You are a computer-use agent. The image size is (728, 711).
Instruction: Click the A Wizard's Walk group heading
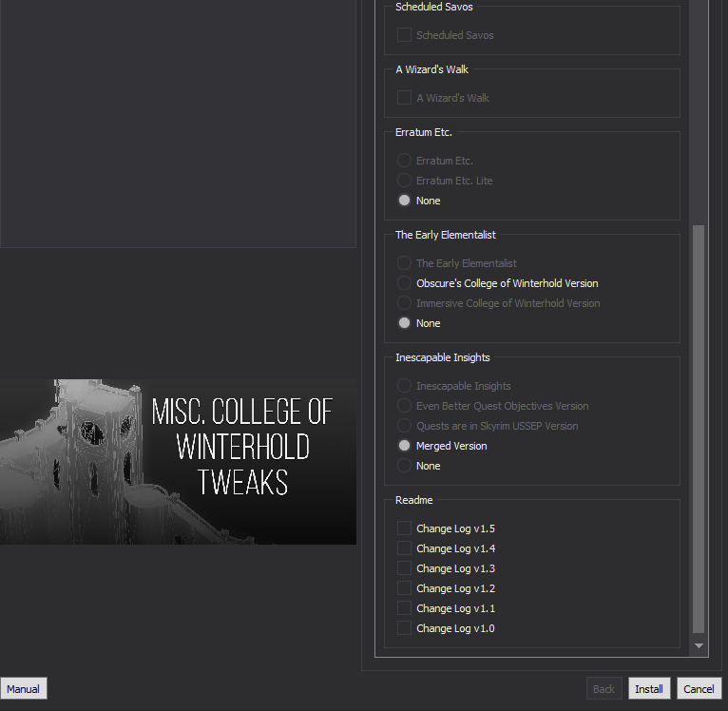coord(431,69)
